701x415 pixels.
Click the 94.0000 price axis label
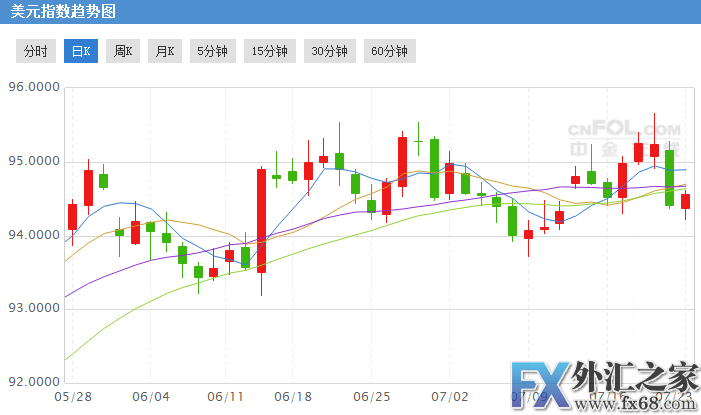(31, 235)
